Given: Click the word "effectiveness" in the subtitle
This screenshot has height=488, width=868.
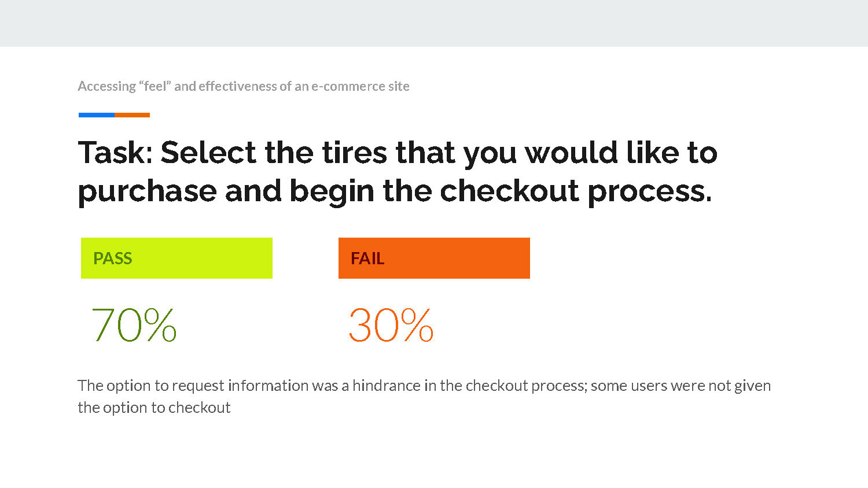Looking at the screenshot, I should (238, 86).
